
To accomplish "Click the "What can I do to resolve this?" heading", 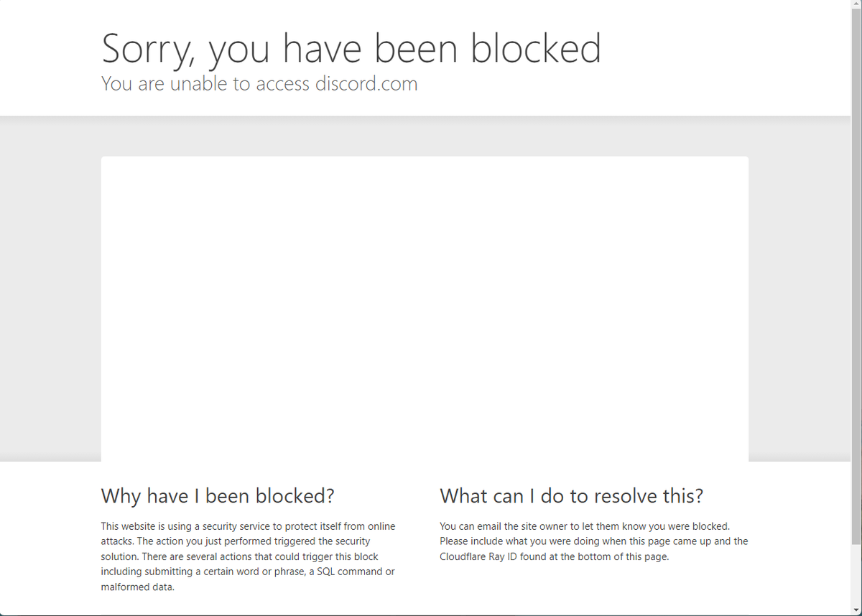I will (x=572, y=496).
